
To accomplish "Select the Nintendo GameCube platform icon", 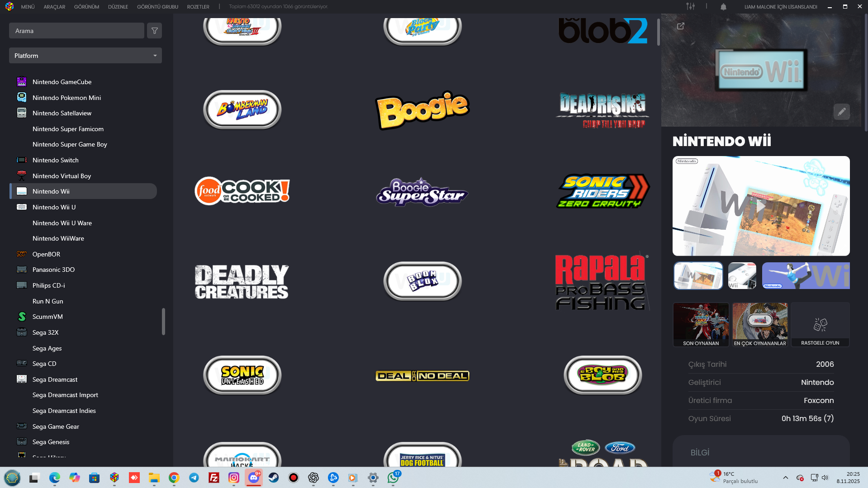I will (22, 82).
